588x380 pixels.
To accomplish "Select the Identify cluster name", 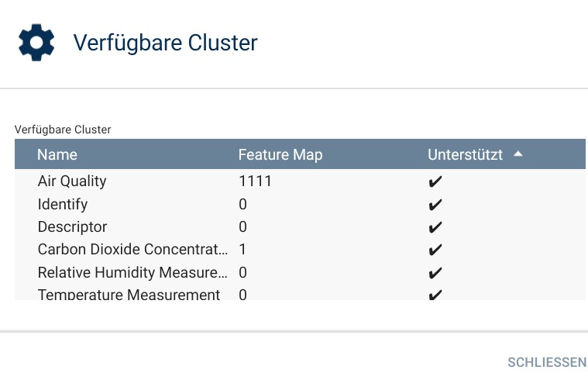I will (x=63, y=205).
